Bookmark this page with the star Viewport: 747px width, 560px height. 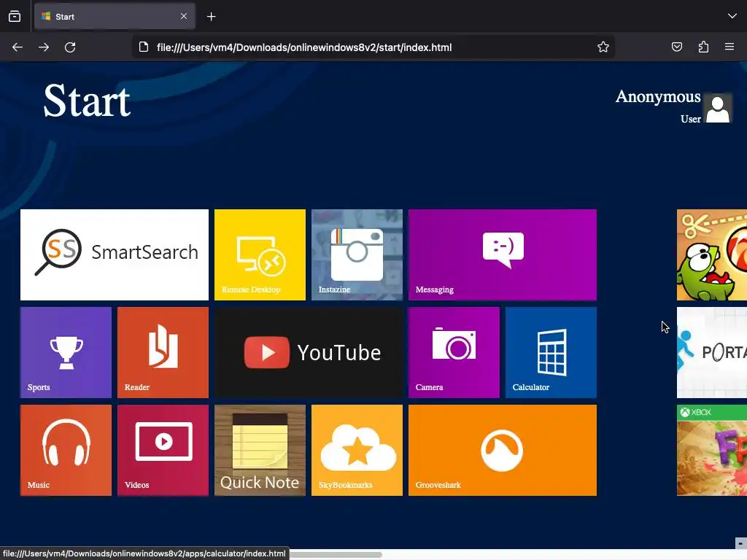603,47
